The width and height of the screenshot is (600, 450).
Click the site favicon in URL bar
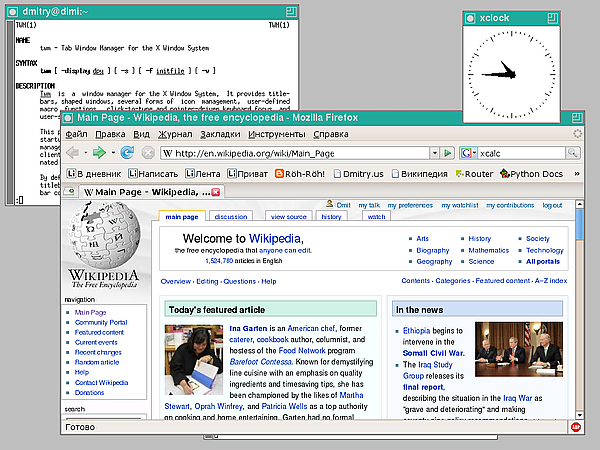point(168,153)
